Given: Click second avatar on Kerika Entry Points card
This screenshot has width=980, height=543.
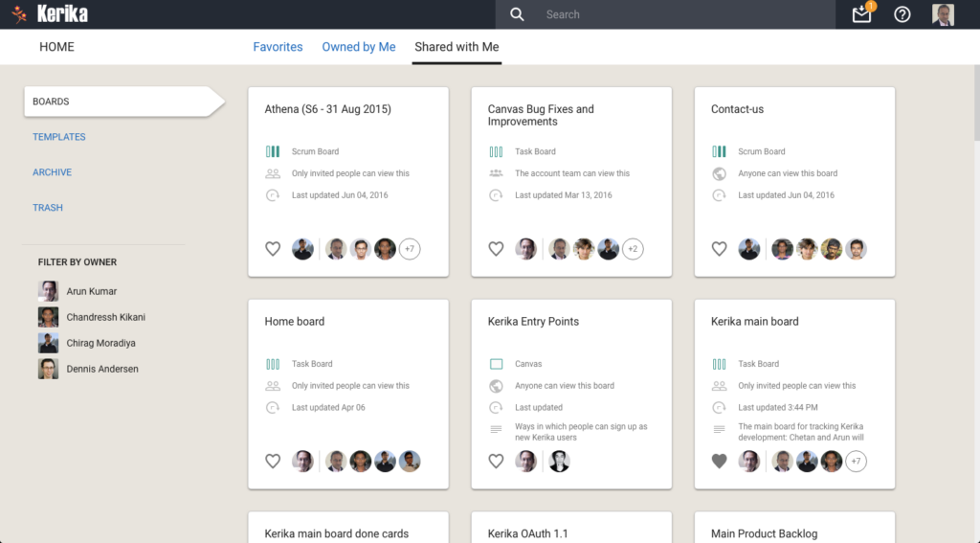Looking at the screenshot, I should click(x=559, y=461).
